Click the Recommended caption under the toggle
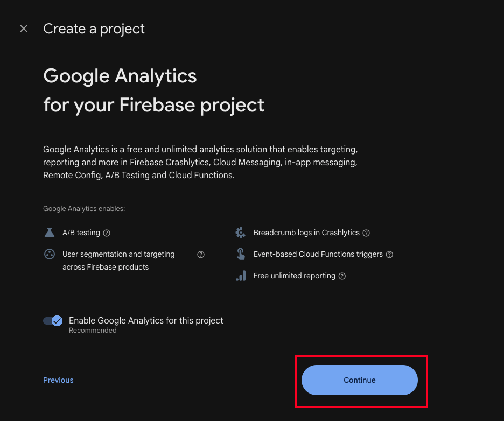The height and width of the screenshot is (421, 504). tap(93, 331)
